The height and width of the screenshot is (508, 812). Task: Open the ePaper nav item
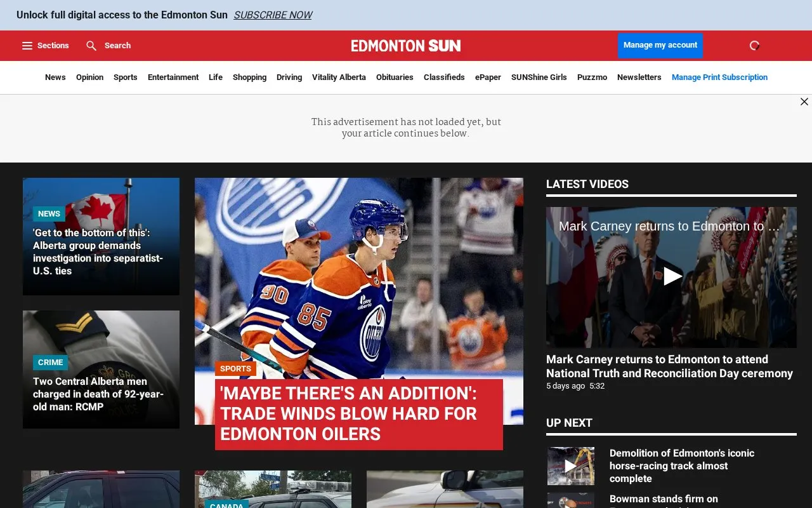[x=488, y=77]
